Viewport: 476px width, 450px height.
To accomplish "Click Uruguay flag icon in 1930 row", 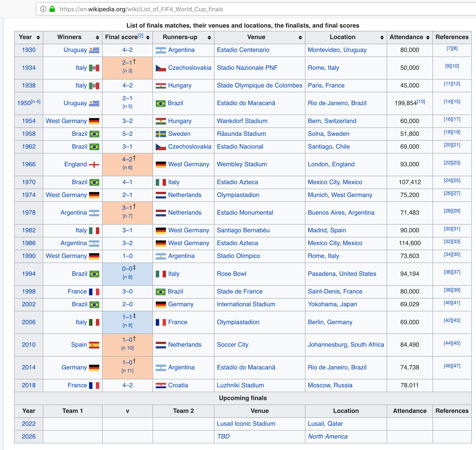I will [x=94, y=50].
